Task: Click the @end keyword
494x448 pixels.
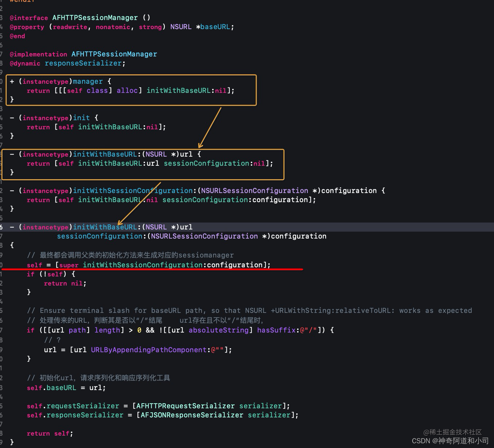Action: point(17,36)
